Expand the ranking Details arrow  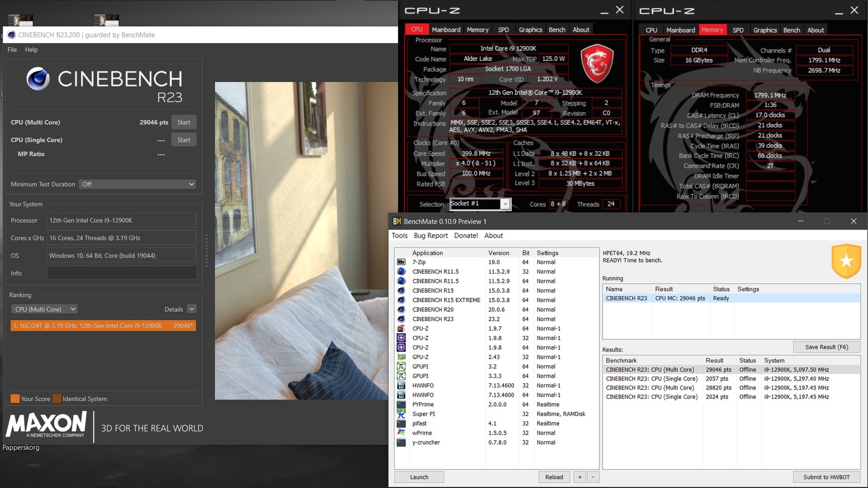pyautogui.click(x=192, y=309)
